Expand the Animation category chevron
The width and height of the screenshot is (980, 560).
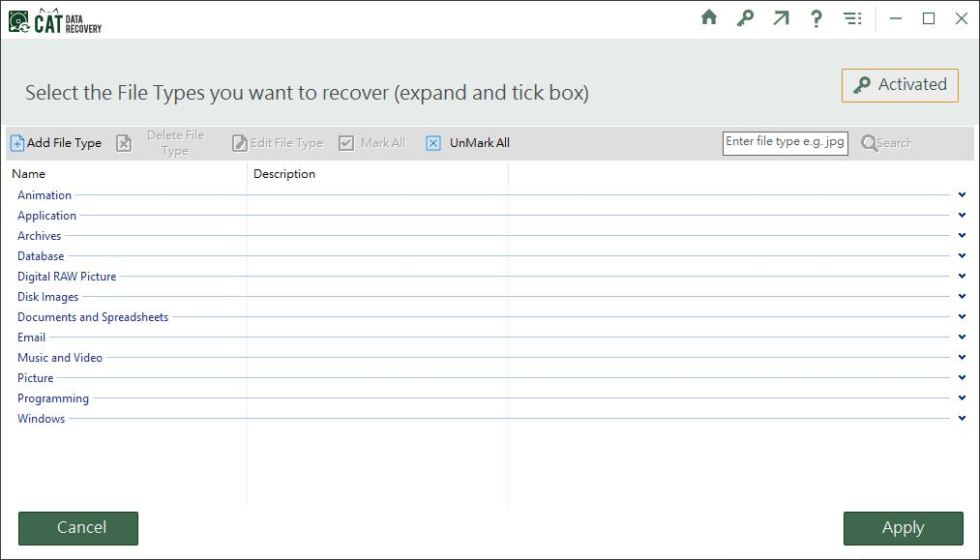tap(962, 194)
